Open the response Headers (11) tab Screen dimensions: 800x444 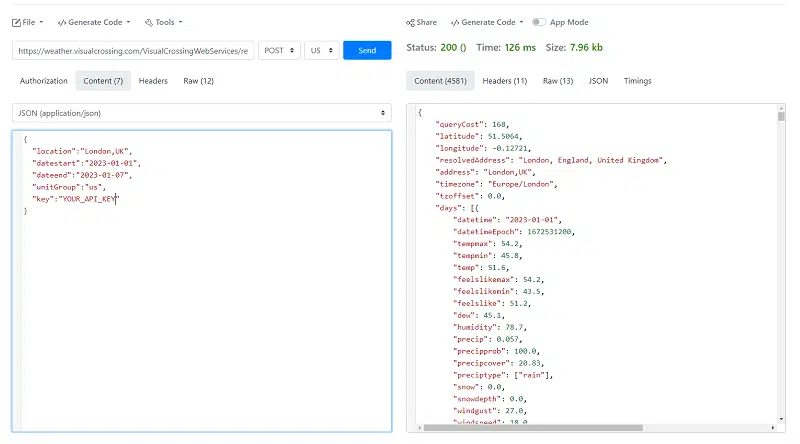(x=504, y=81)
